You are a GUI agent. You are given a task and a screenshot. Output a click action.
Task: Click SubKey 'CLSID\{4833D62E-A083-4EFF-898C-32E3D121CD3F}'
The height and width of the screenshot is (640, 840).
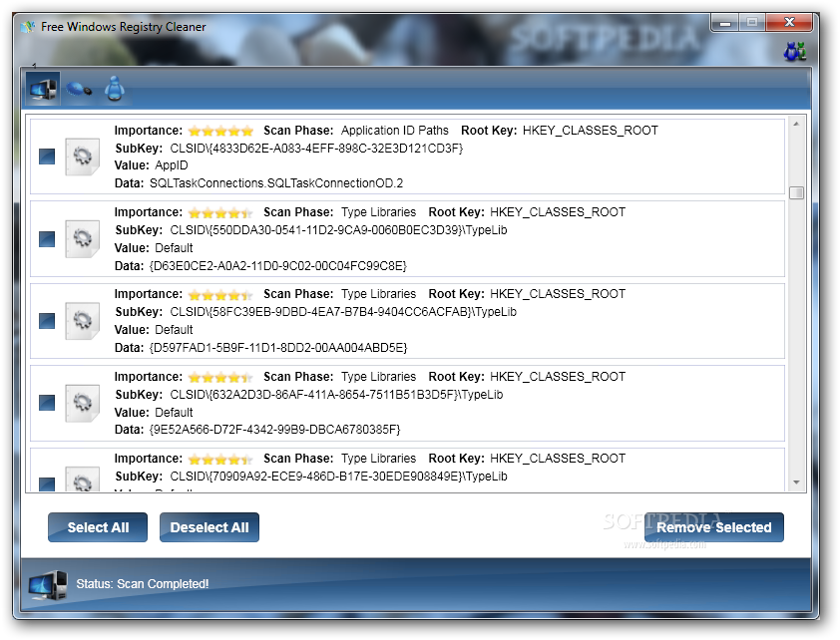pyautogui.click(x=316, y=149)
